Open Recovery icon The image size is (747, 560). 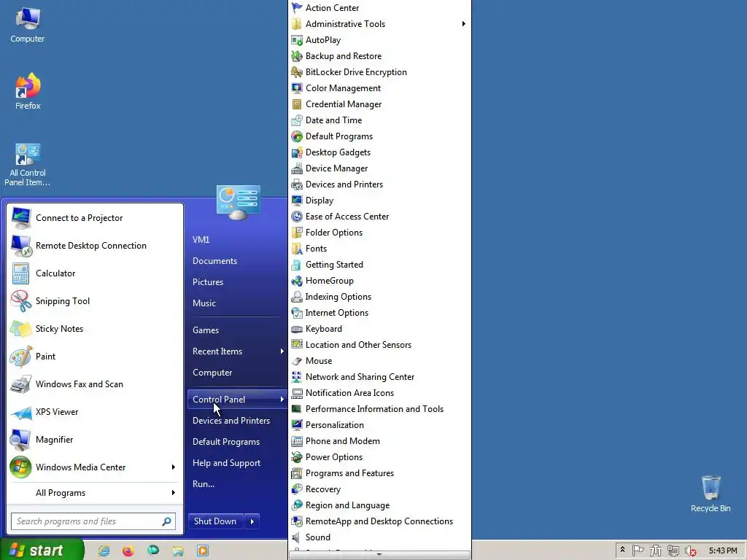297,489
